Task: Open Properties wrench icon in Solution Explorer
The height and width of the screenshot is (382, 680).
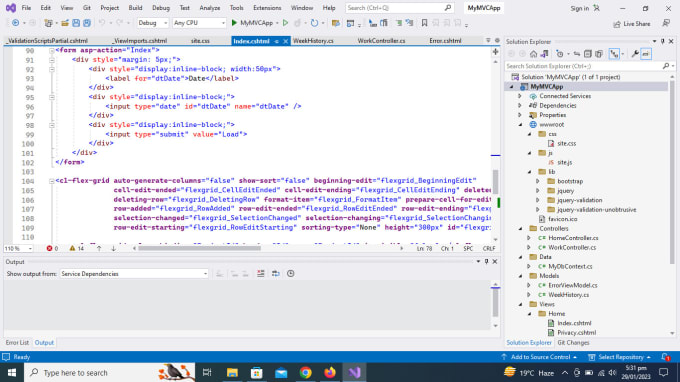Action: click(635, 54)
